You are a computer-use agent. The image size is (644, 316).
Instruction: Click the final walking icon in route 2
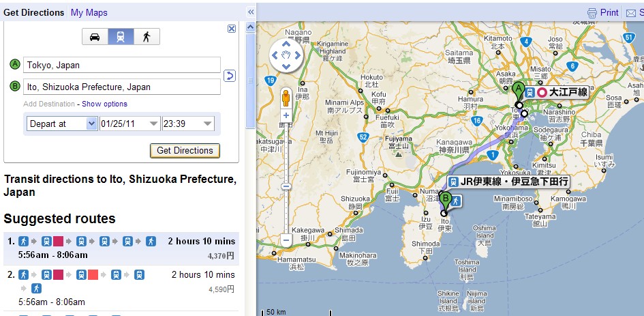pos(37,289)
